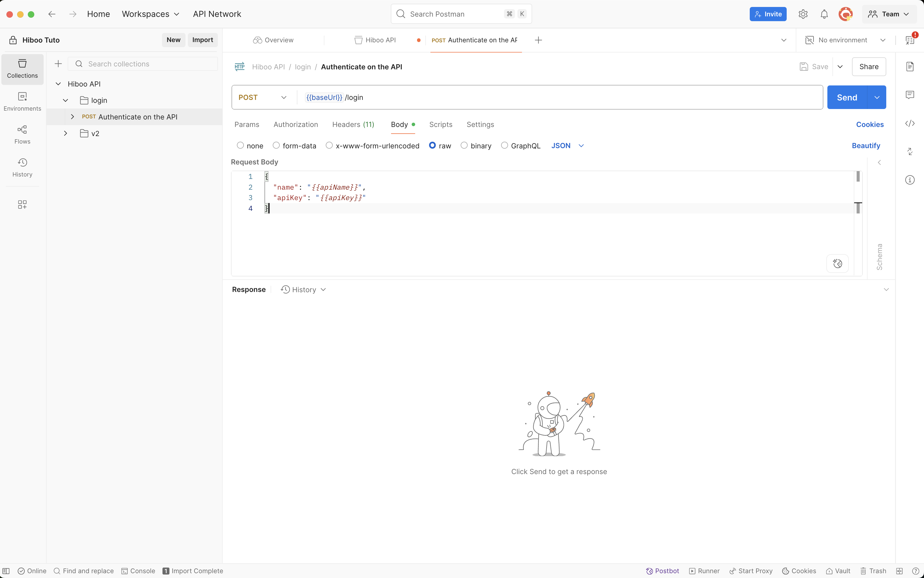The width and height of the screenshot is (924, 578).
Task: Open the settings gear icon
Action: pyautogui.click(x=803, y=14)
